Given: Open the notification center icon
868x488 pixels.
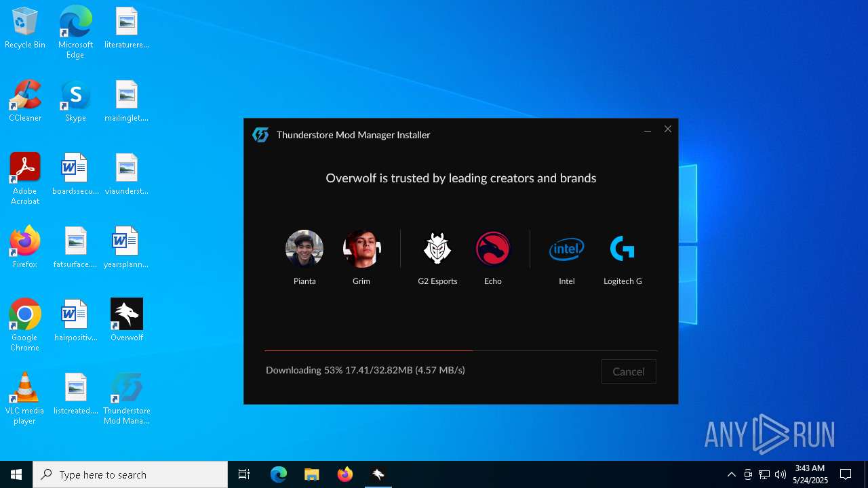Looking at the screenshot, I should (846, 474).
